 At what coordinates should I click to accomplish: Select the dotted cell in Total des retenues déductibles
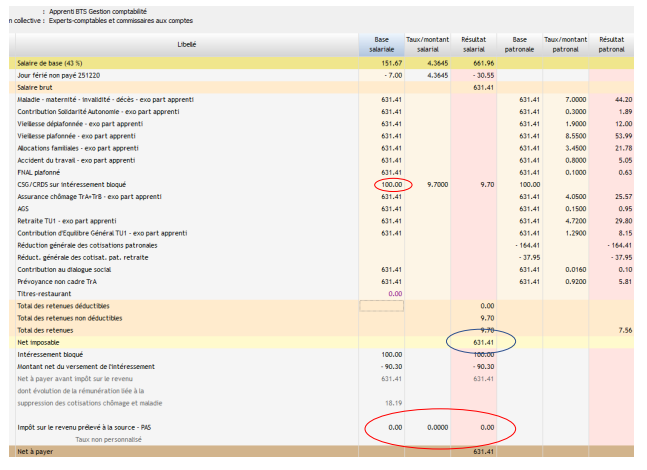[381, 306]
